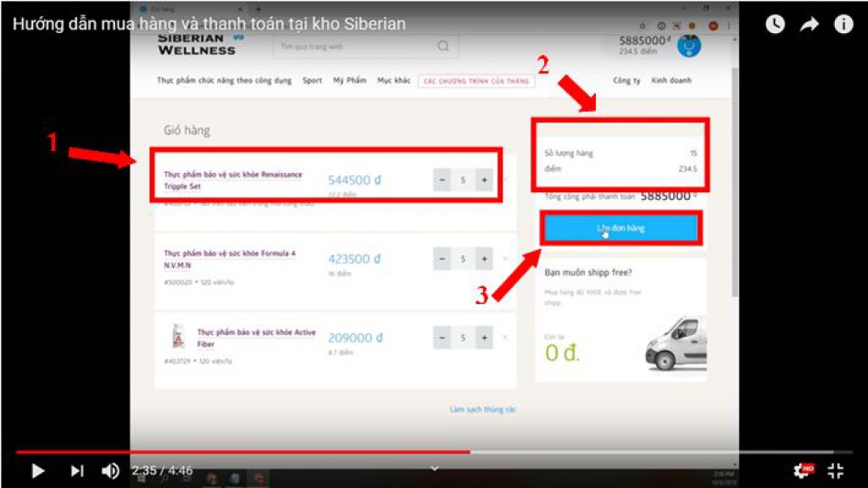Click the search magnifier icon

(443, 46)
